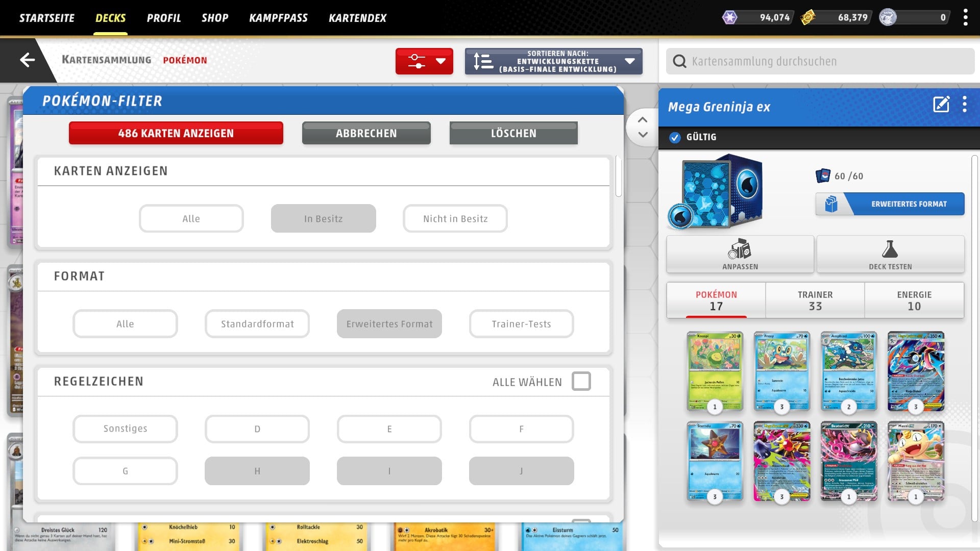Switch to the Trainer 33 tab
This screenshot has height=551, width=980.
tap(815, 300)
